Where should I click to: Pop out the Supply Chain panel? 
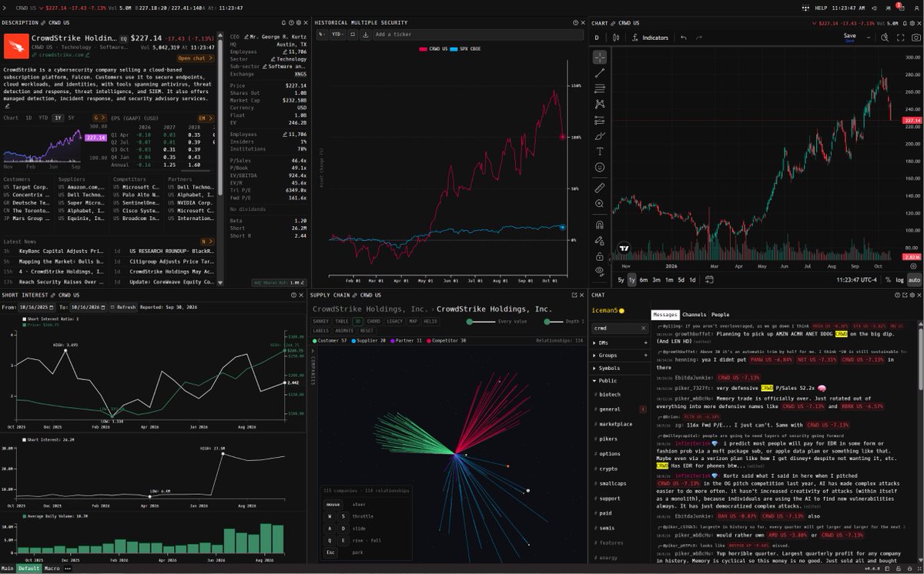click(x=574, y=295)
